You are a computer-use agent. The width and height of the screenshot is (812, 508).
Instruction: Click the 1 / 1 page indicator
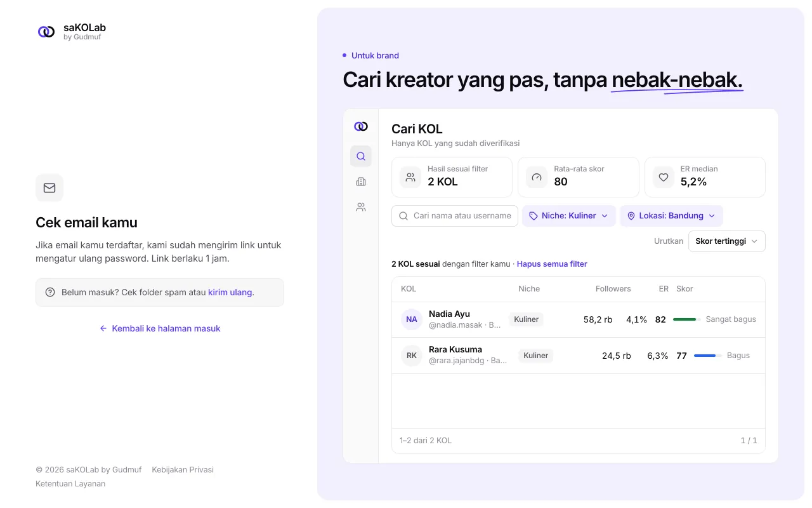click(x=749, y=441)
